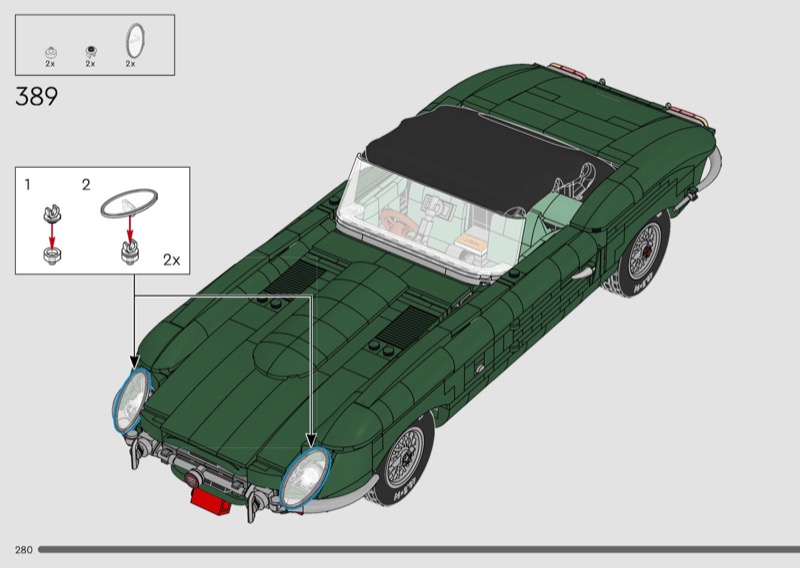800x568 pixels.
Task: Click the right highlighted headlight on the car
Action: click(305, 479)
